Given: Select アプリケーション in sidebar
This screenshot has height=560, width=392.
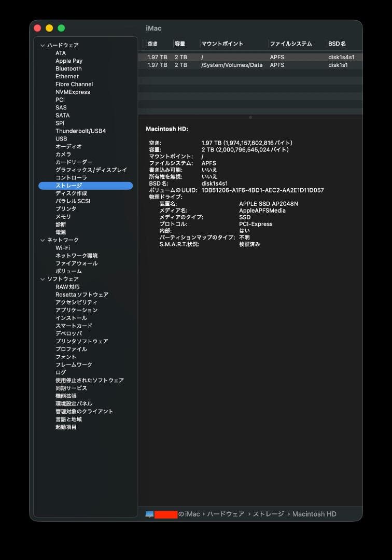Looking at the screenshot, I should coord(76,311).
